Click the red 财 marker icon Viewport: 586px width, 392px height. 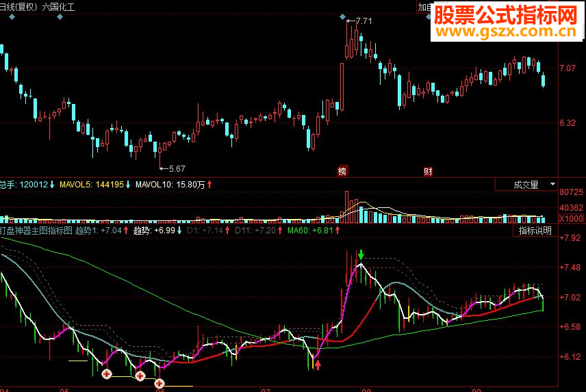pos(428,171)
